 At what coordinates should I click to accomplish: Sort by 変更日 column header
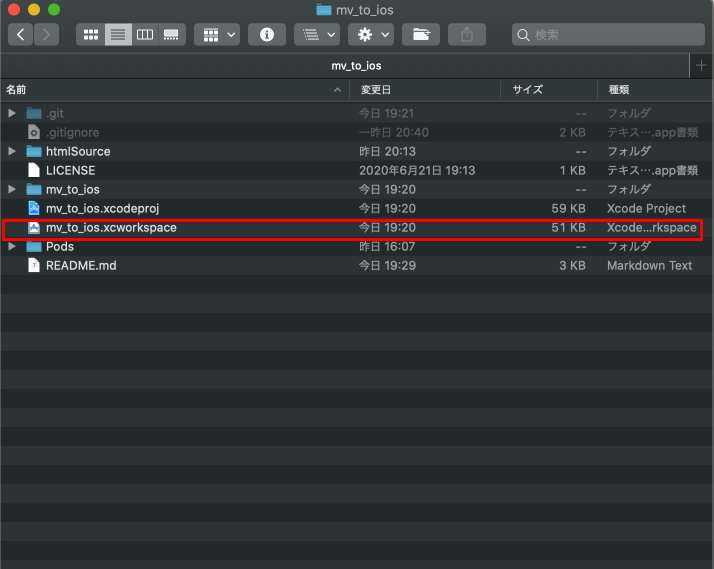(424, 90)
